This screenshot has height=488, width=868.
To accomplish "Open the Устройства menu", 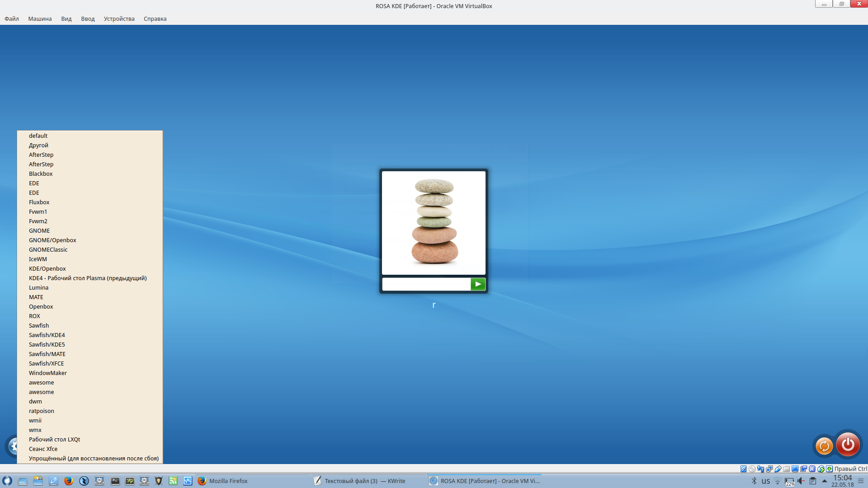I will [119, 19].
